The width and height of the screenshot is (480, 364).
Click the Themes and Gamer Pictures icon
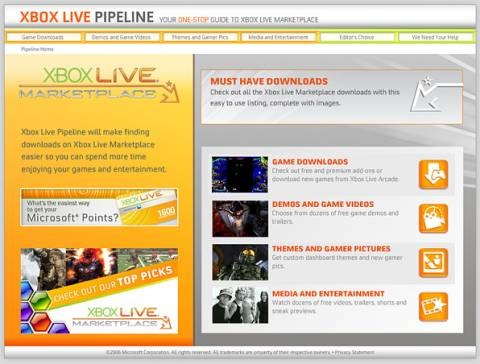[x=433, y=263]
